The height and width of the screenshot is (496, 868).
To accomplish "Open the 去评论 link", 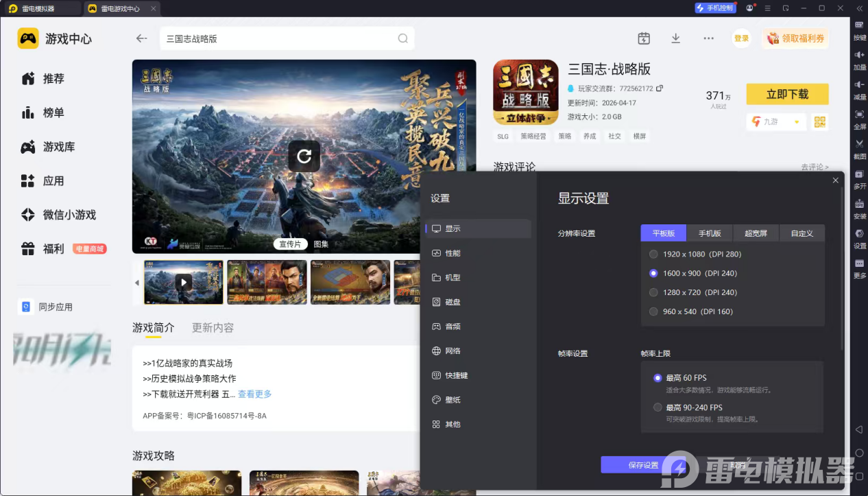I will click(815, 167).
